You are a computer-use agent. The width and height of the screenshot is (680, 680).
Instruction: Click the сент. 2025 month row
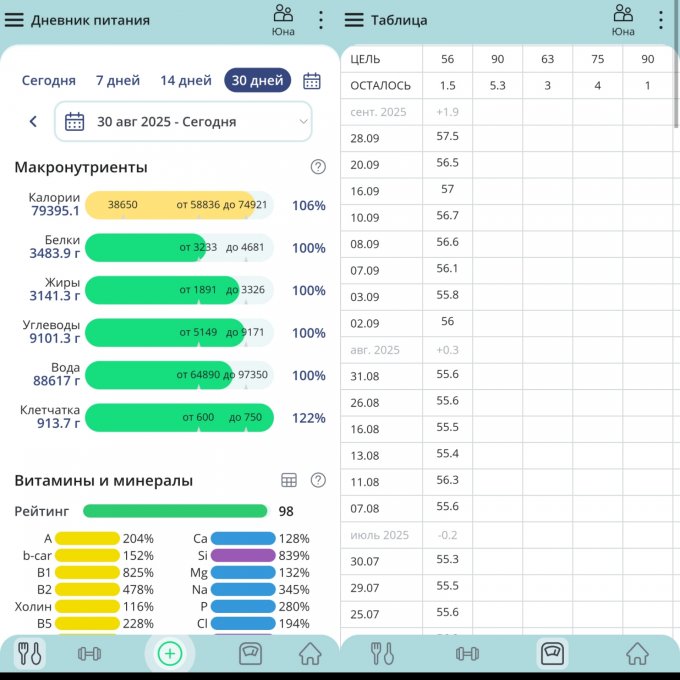[x=379, y=112]
